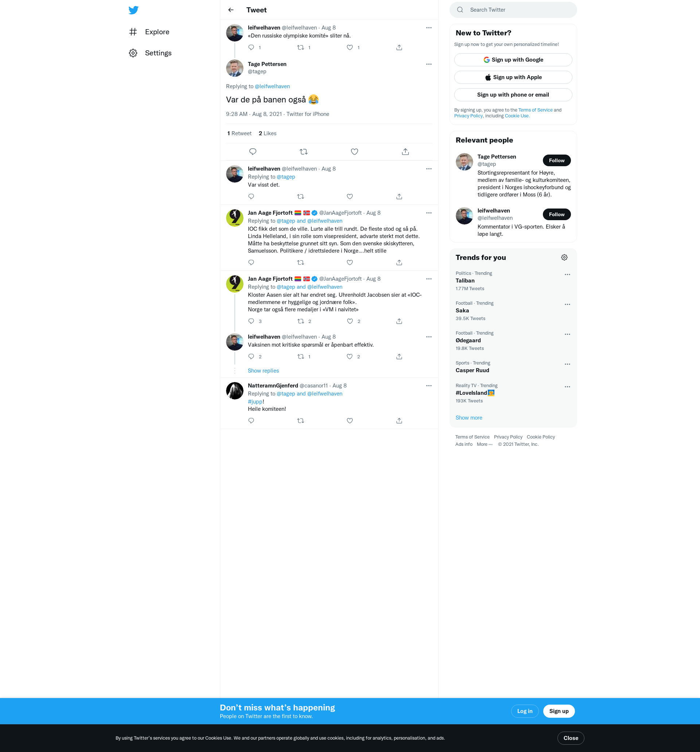Screen dimensions: 700x752
Task: Click the Log in button
Action: pos(524,711)
